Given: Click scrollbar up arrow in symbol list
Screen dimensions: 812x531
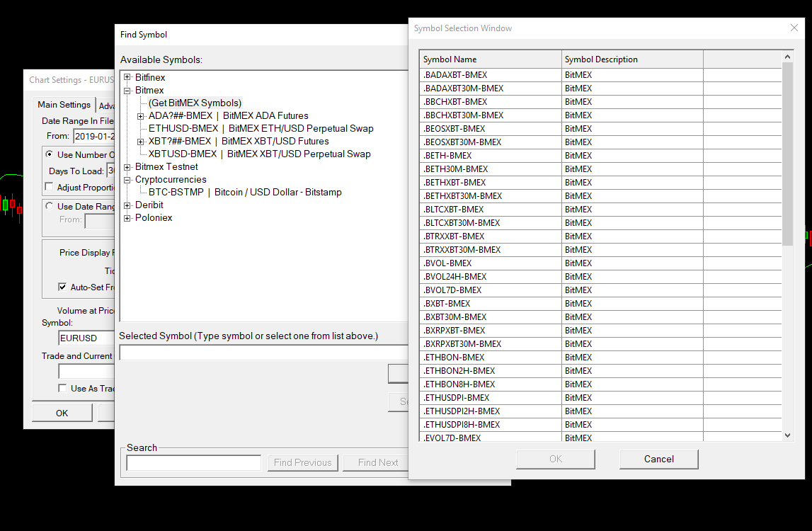Looking at the screenshot, I should pyautogui.click(x=787, y=57).
